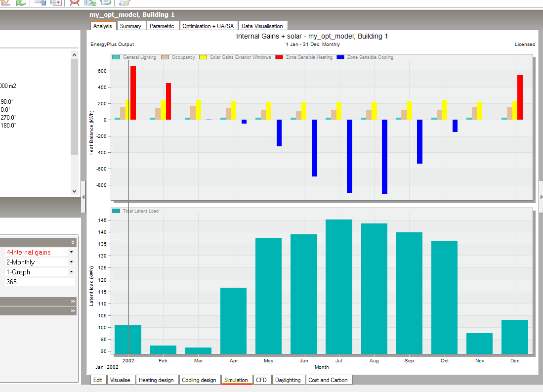Click the Zone Sensible Cooling legend swatch
The image size is (543, 392).
click(340, 57)
